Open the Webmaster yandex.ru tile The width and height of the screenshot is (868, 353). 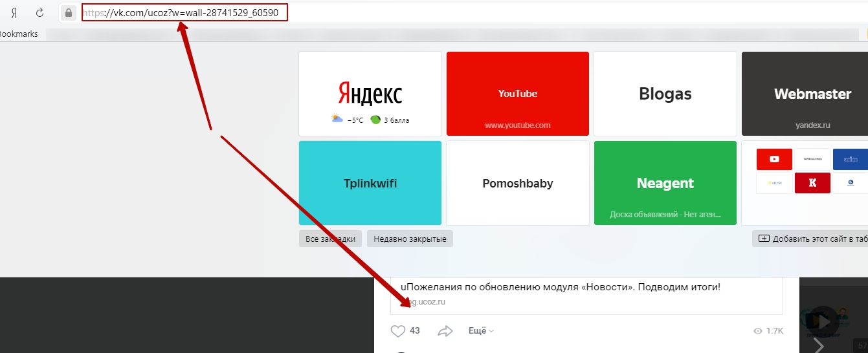[x=805, y=94]
